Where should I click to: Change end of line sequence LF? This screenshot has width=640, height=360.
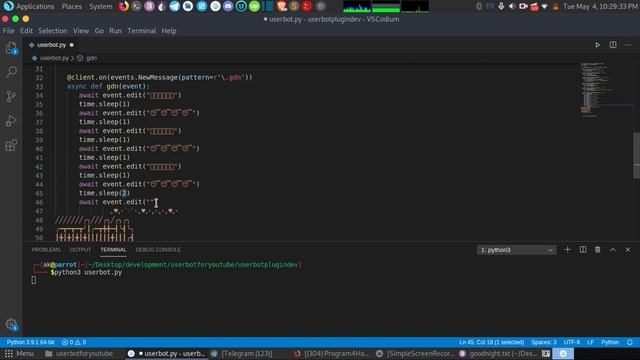point(590,342)
